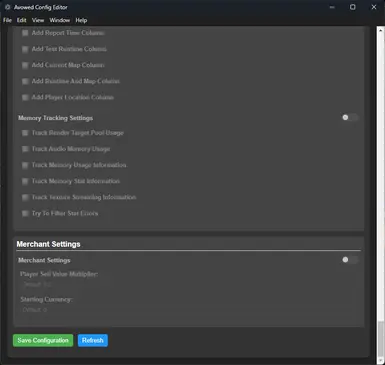Open the View menu
Viewport: 385px width, 365px height.
[x=38, y=20]
